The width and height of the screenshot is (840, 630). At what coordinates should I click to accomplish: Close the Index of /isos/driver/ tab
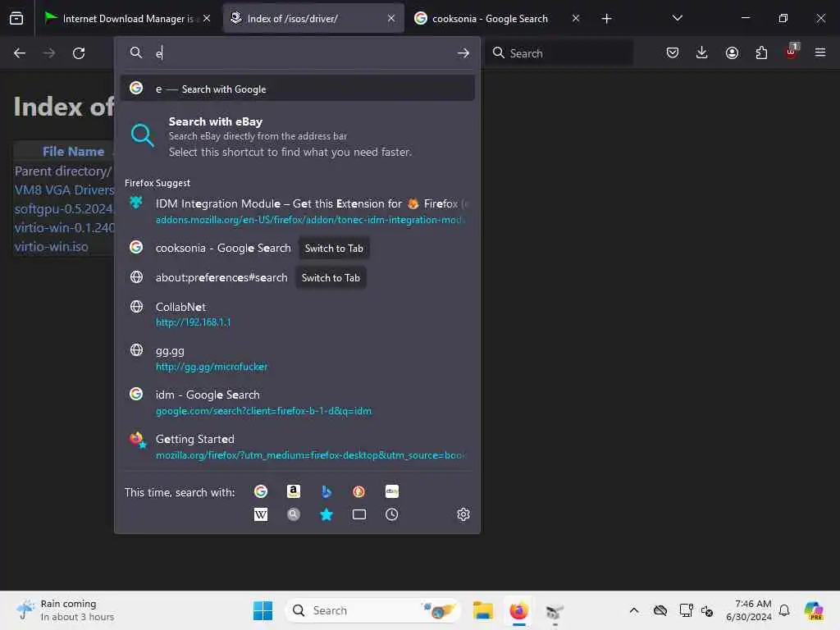(x=391, y=18)
